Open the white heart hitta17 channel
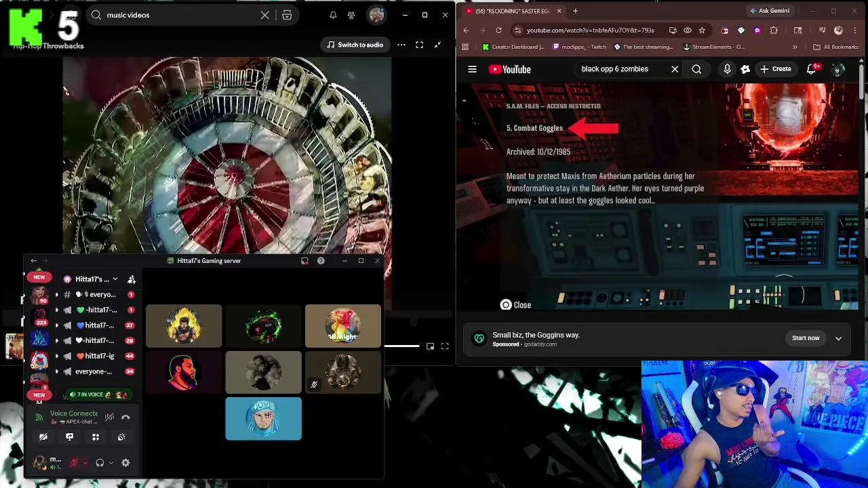Screen dimensions: 868x488 (99, 340)
